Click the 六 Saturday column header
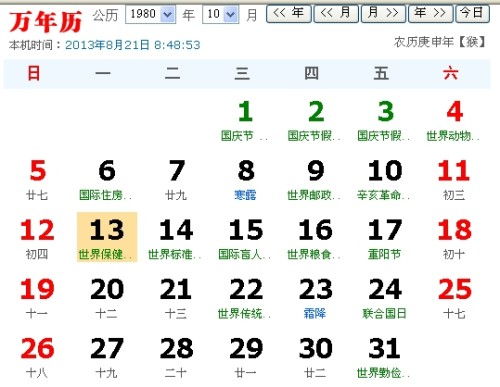This screenshot has height=387, width=500. [x=451, y=73]
